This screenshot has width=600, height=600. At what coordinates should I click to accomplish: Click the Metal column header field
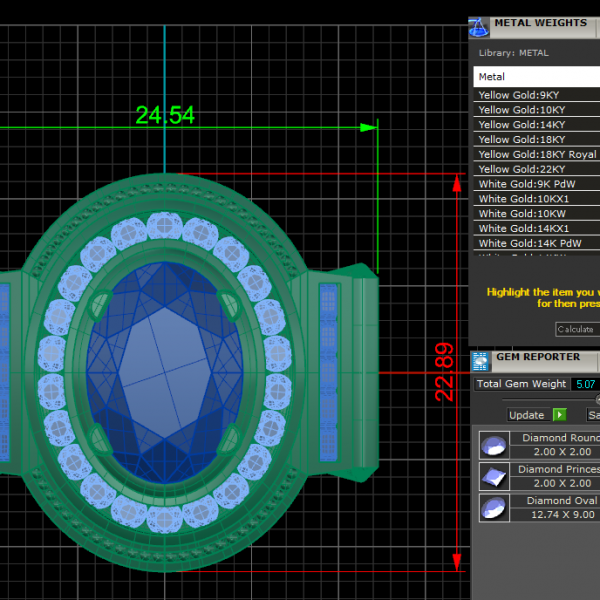click(535, 76)
